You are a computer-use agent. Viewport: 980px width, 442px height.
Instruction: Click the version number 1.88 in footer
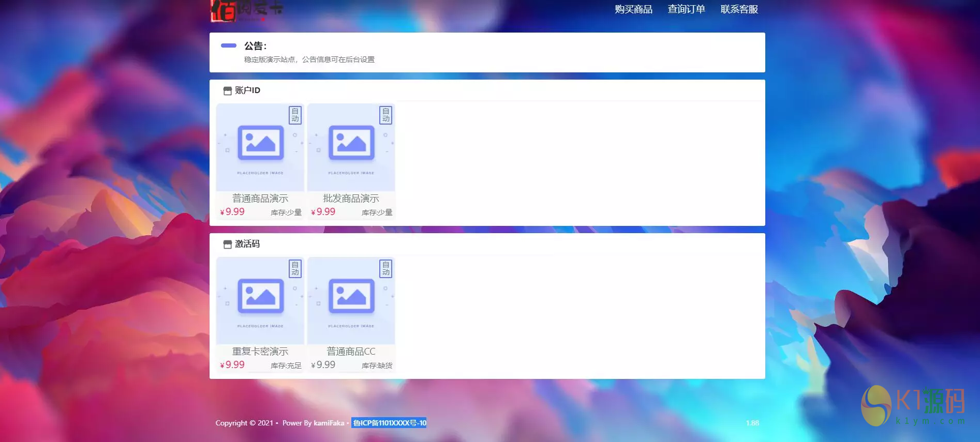coord(753,423)
